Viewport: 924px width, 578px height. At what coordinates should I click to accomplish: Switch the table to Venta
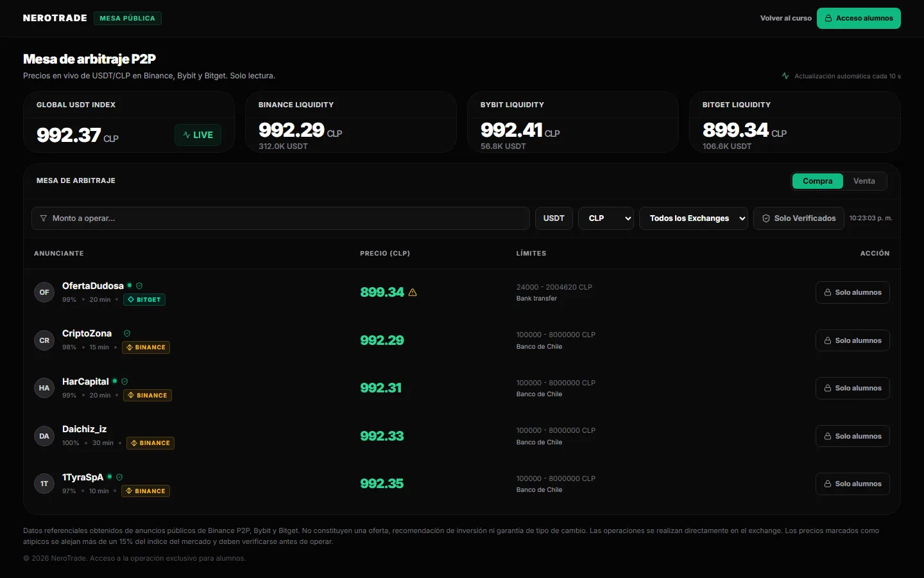(x=864, y=181)
